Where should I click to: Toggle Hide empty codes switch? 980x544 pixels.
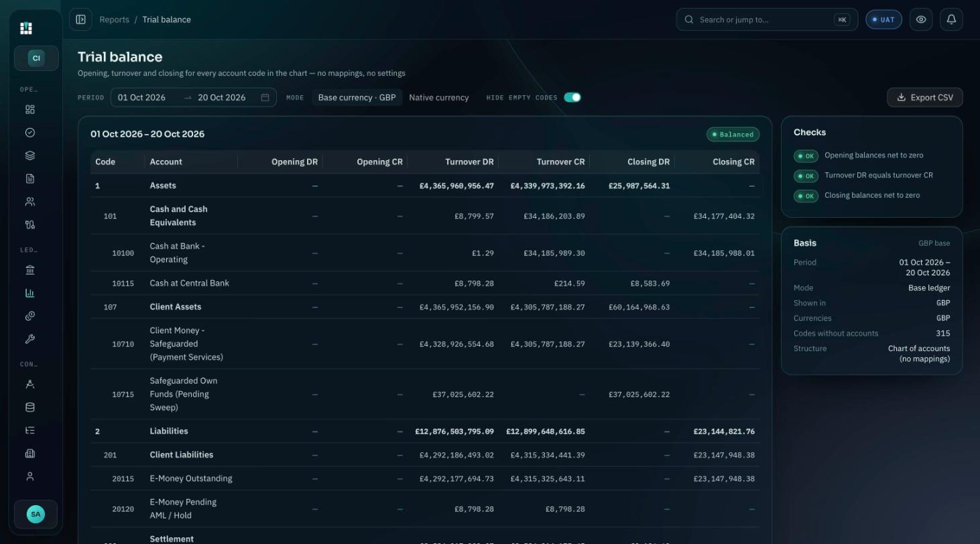tap(572, 97)
